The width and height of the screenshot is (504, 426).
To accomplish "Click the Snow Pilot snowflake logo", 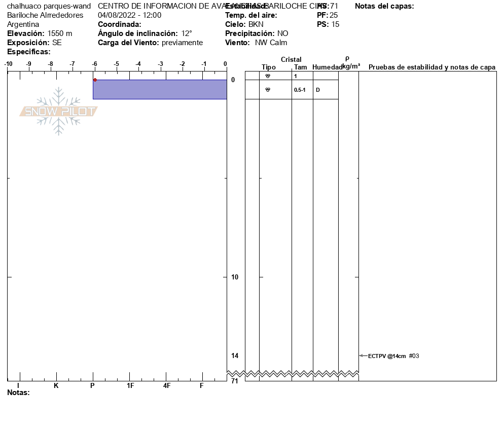I will coord(59,111).
